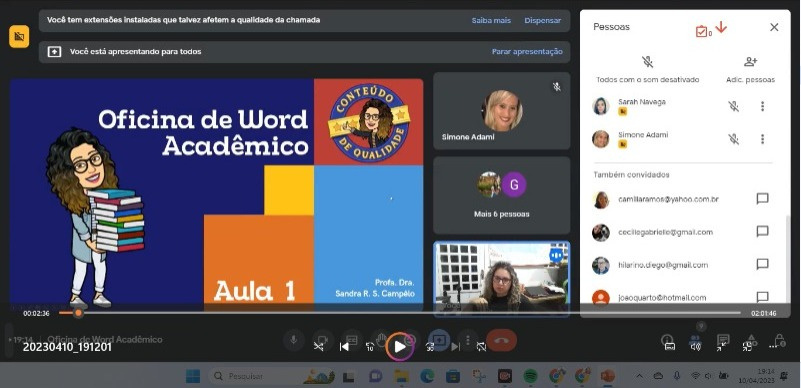Screen dimensions: 801x388
Task: Click the blue audio indicator on self-view tile
Action: click(x=556, y=255)
